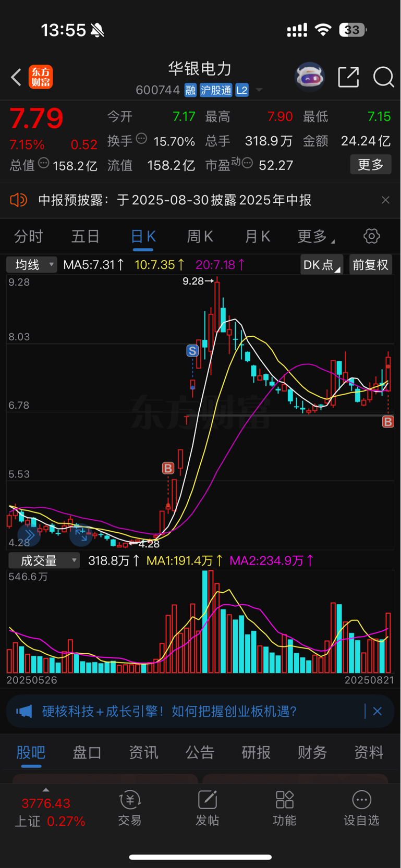Click the 更多 quote details button

pyautogui.click(x=371, y=165)
